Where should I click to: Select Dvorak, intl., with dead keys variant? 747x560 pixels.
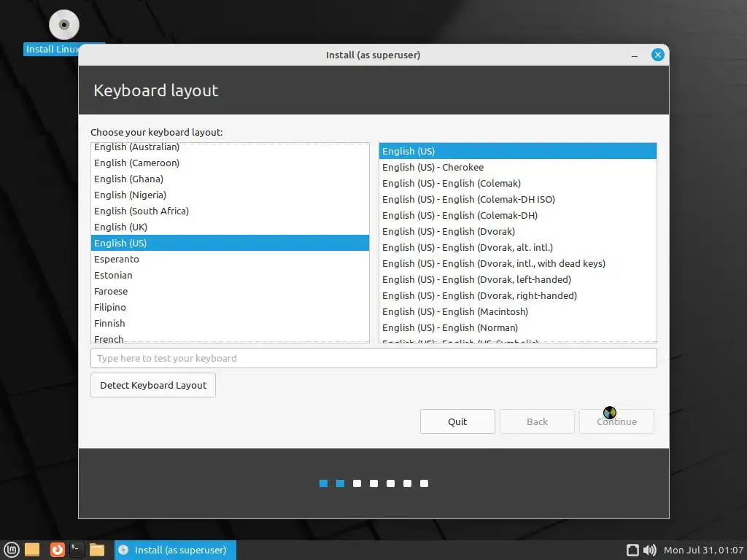click(x=518, y=263)
